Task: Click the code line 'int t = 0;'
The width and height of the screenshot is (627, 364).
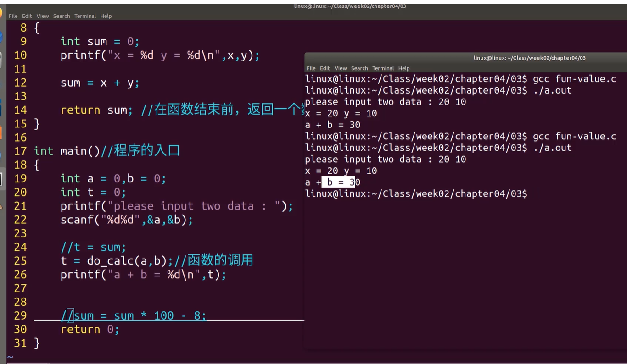Action: click(x=93, y=192)
